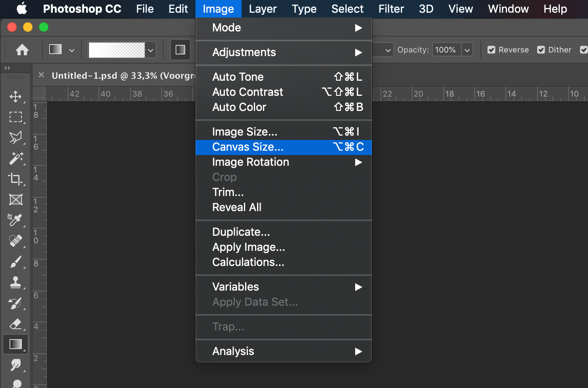Select the Move tool
This screenshot has width=588, height=388.
click(x=15, y=96)
